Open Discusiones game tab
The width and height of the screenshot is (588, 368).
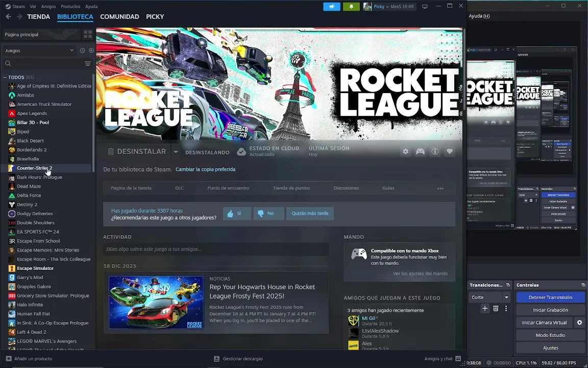point(346,188)
